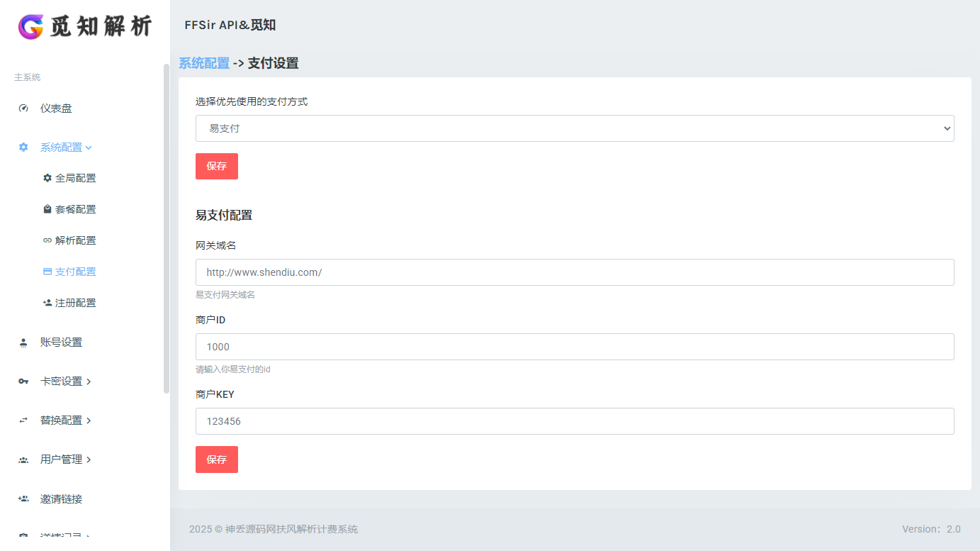Click the 觅知解析 logo
Viewport: 980px width, 551px height.
point(85,27)
